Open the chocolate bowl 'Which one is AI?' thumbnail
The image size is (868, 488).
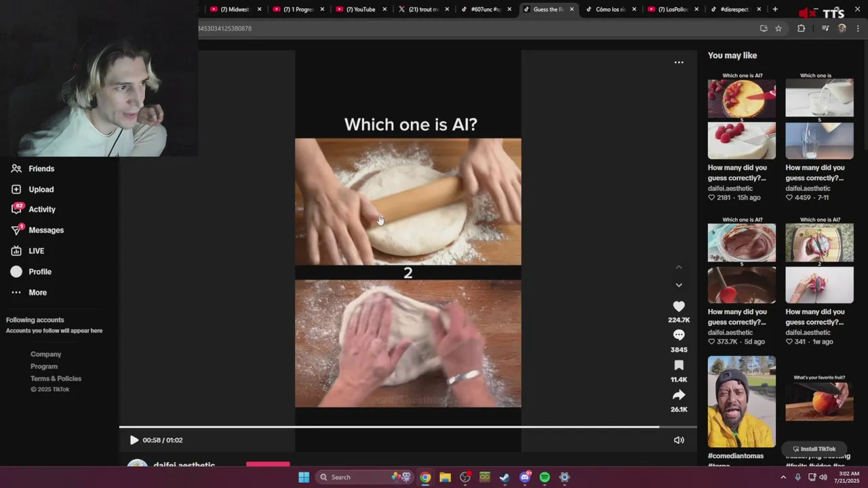pos(742,260)
